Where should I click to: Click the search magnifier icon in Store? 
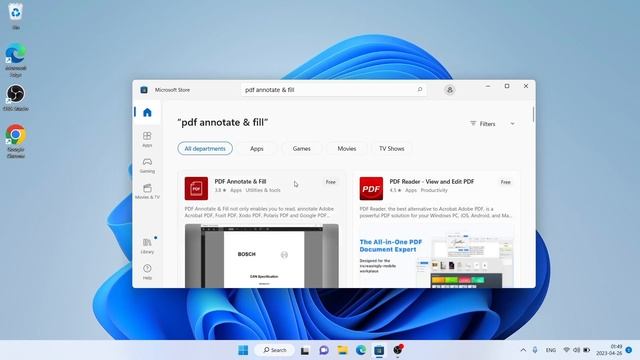(x=420, y=89)
